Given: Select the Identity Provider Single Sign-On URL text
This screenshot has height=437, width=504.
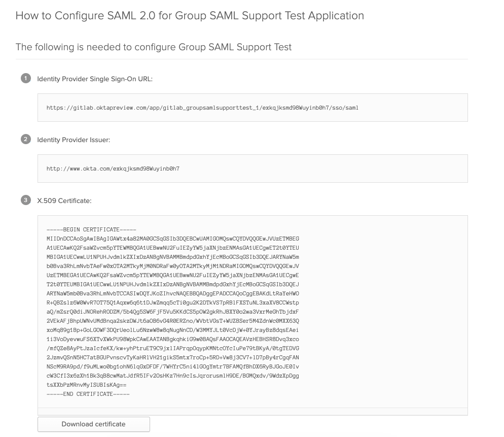Looking at the screenshot, I should coord(202,108).
